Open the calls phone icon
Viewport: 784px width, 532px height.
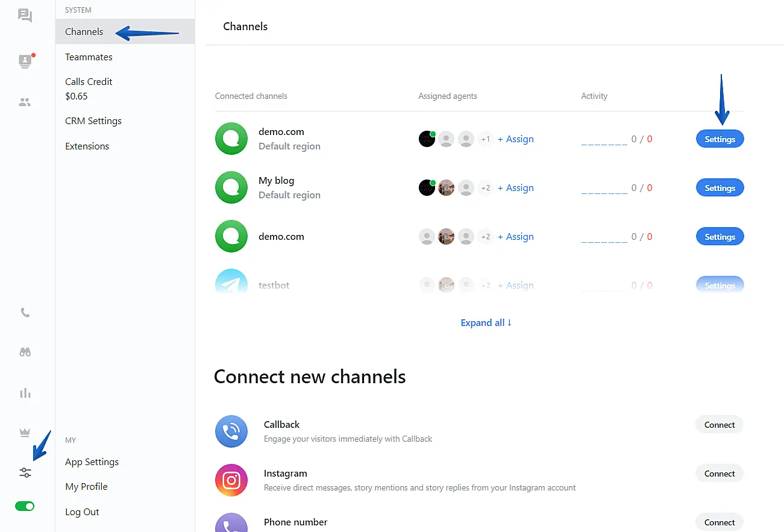coord(25,313)
